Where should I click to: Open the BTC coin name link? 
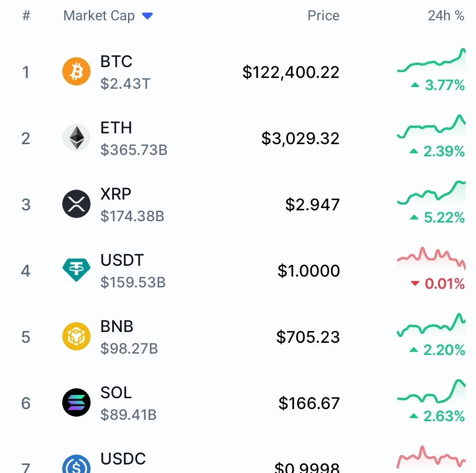pos(116,61)
